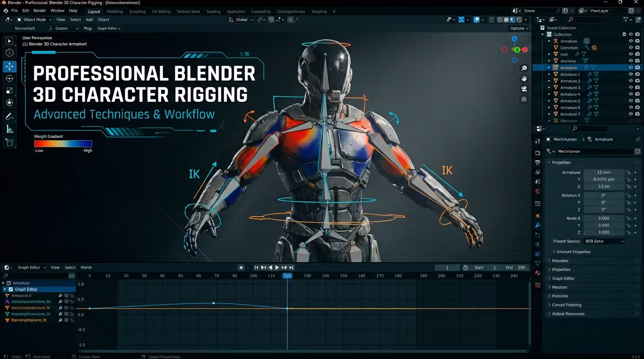Switch to the Modeling workspace tab
The height and width of the screenshot is (359, 644).
115,11
